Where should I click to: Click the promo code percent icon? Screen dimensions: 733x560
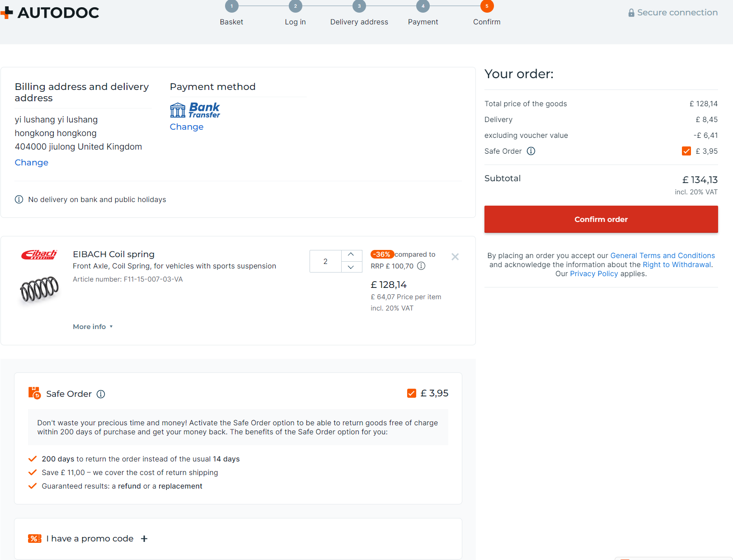point(34,538)
